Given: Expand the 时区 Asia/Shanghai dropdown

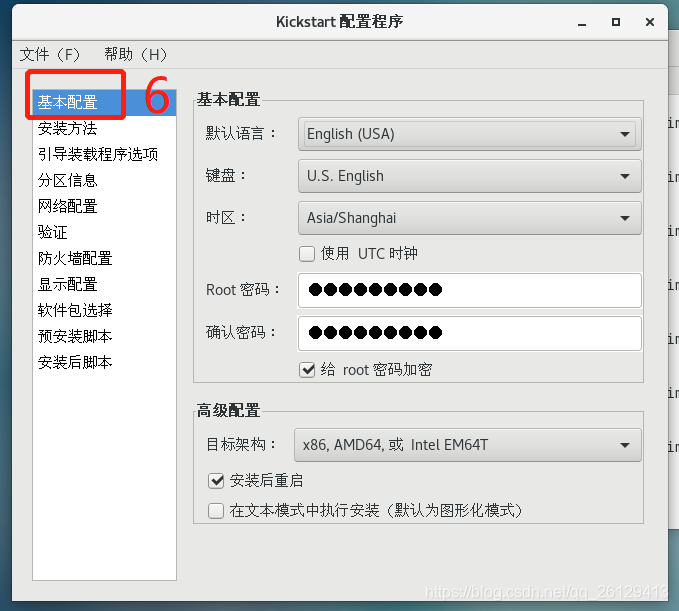Looking at the screenshot, I should [470, 218].
